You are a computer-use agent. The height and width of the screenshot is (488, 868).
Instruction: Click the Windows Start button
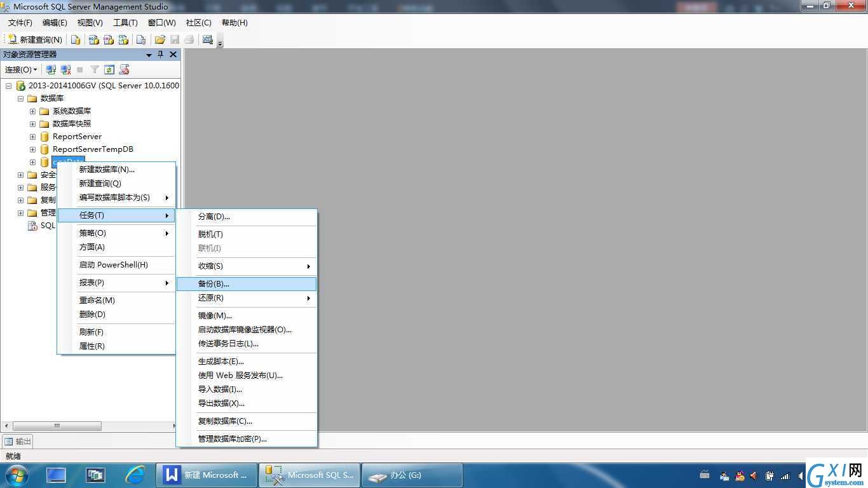tap(17, 475)
